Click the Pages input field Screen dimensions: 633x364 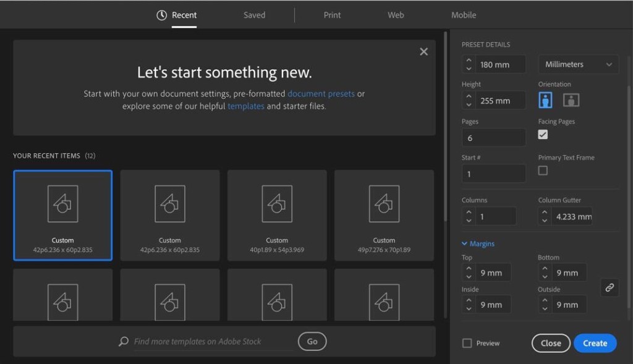[493, 138]
